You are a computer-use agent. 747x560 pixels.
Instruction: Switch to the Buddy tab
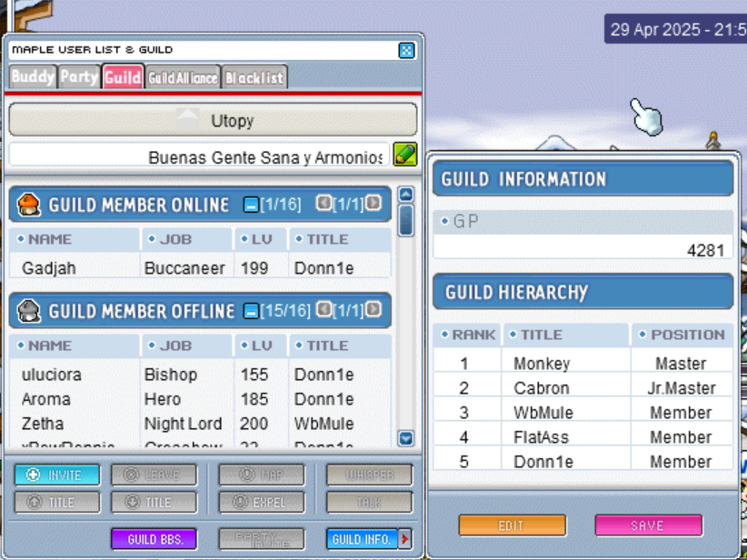33,77
